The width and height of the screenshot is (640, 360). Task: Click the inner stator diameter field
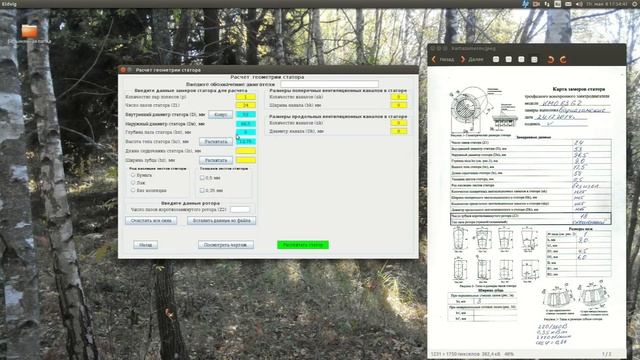[x=246, y=115]
